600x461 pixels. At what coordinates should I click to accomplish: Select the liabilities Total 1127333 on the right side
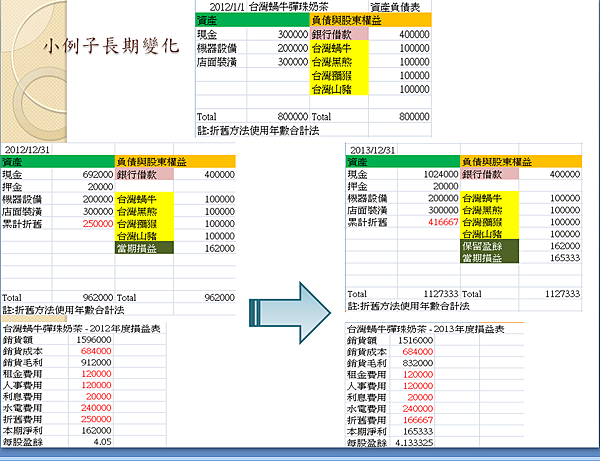[x=562, y=294]
